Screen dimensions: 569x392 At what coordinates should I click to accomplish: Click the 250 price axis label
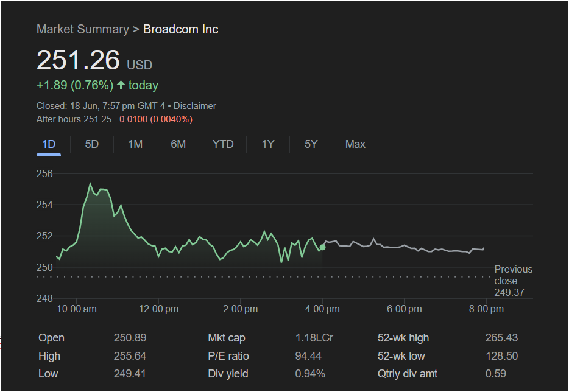[44, 267]
